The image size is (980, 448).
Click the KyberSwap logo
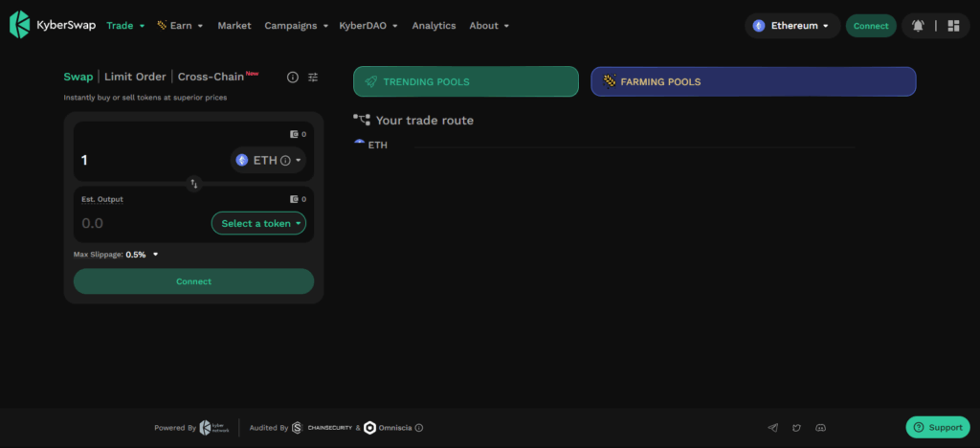point(51,26)
